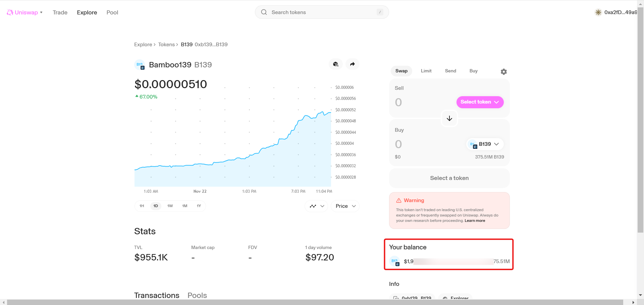Viewport: 644px width, 305px height.
Task: Switch to the Send tab
Action: 450,71
